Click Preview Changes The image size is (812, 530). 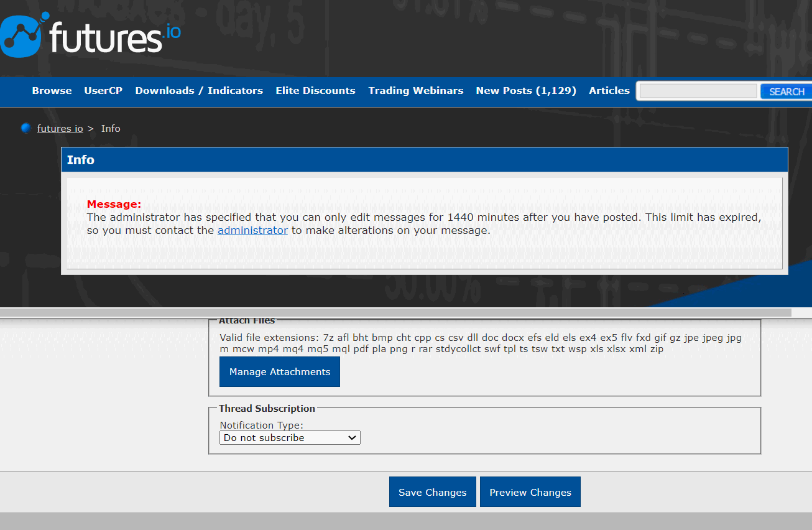(x=530, y=492)
